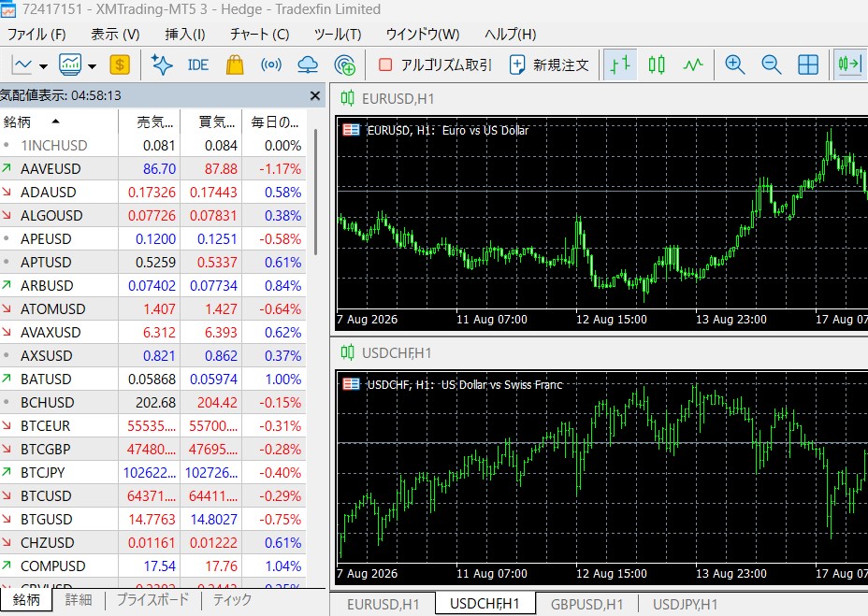Click the MetaTrader app icon in title bar
This screenshot has height=616, width=868.
(7, 9)
